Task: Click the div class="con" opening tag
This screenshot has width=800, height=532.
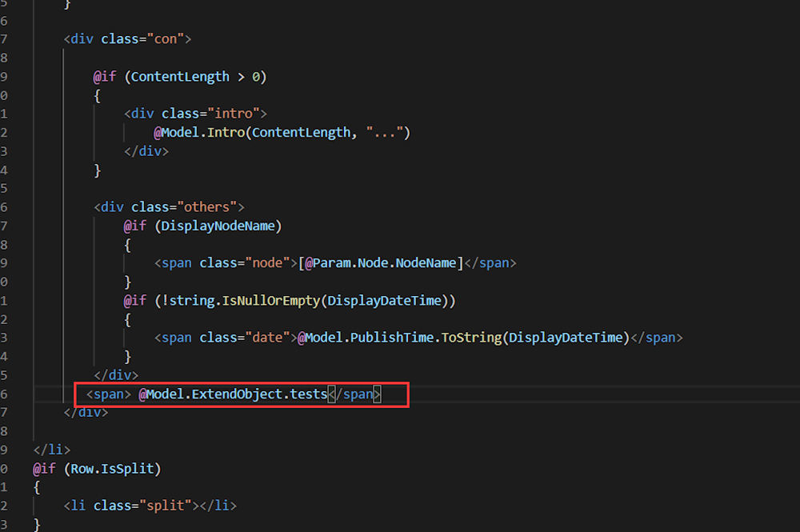Action: [x=127, y=38]
